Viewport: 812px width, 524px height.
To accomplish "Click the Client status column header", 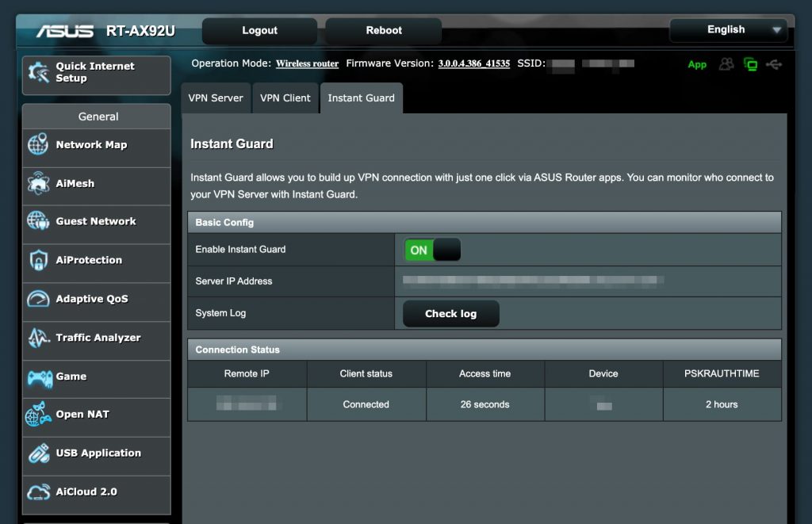I will [366, 374].
